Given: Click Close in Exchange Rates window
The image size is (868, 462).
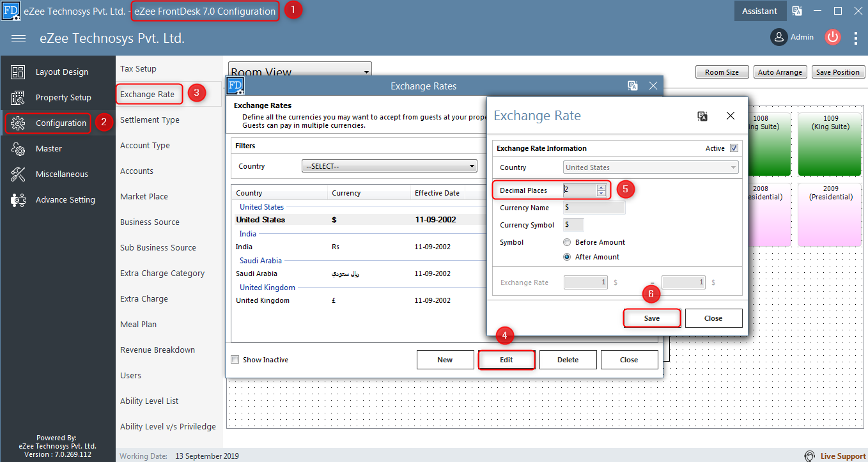Looking at the screenshot, I should [x=629, y=360].
